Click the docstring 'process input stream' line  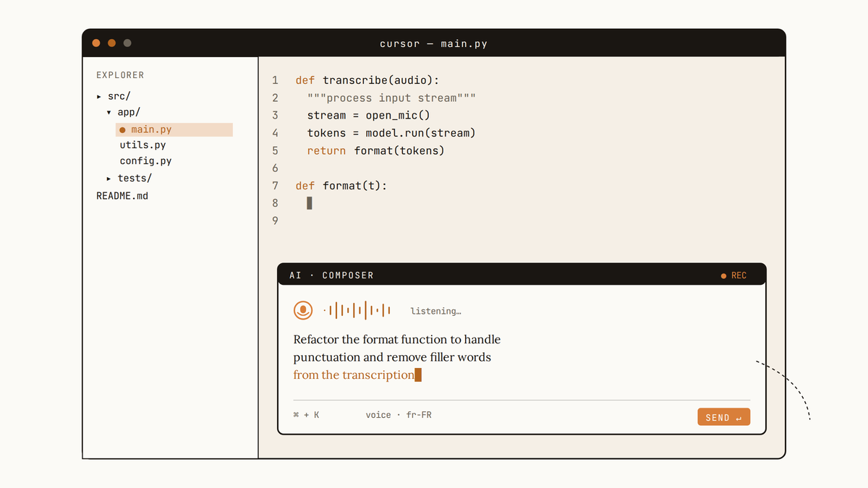[x=391, y=98]
